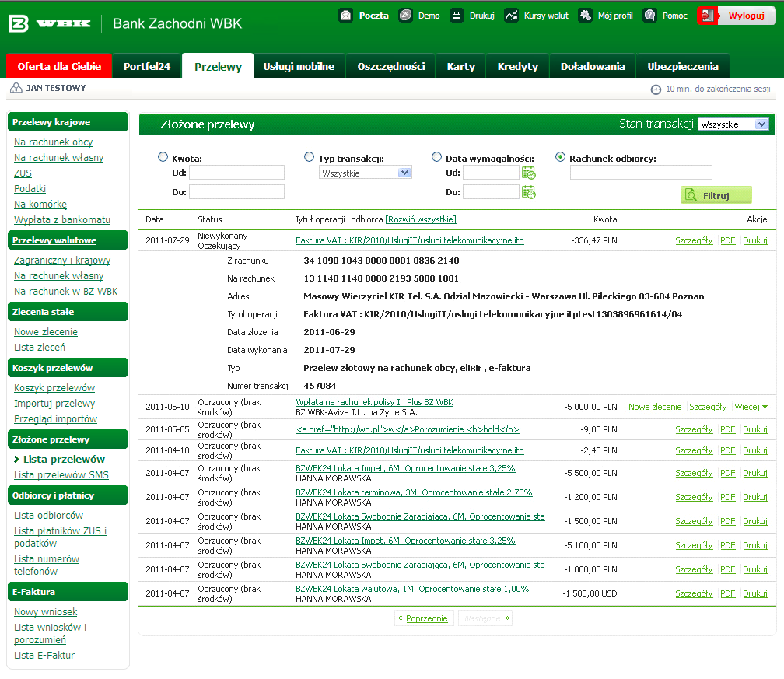Open Mój profil gear icon
The image size is (784, 679).
click(585, 16)
